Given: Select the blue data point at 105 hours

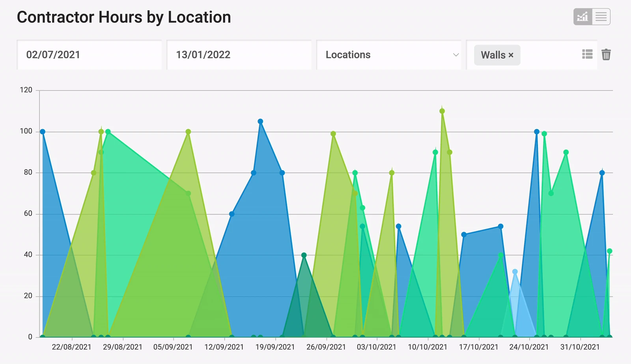Looking at the screenshot, I should 260,121.
